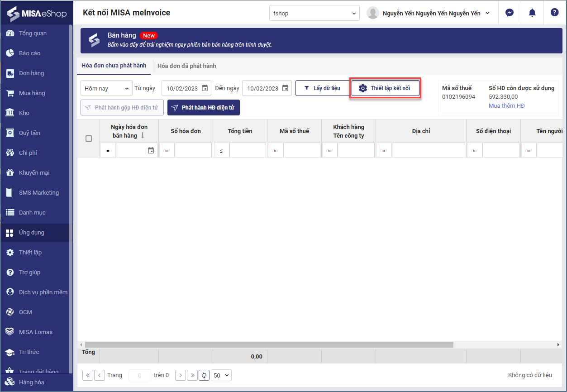The image size is (567, 392).
Task: Open OCM in sidebar
Action: tap(34, 312)
